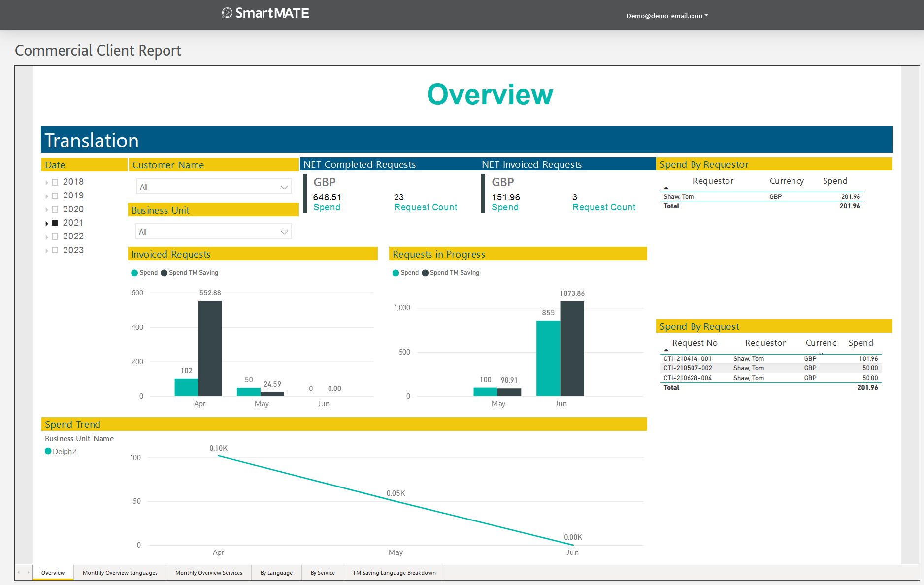Open the Business Unit dropdown
The image size is (924, 585).
pyautogui.click(x=214, y=232)
